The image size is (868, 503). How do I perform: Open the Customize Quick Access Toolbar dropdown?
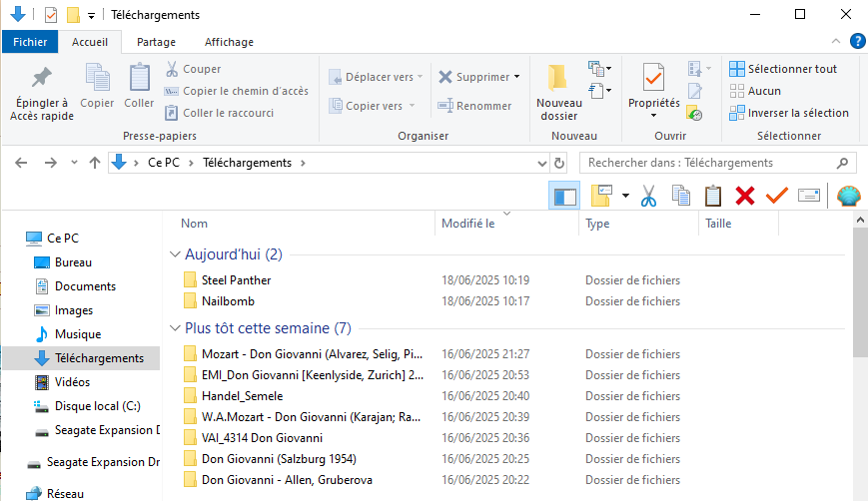click(91, 16)
